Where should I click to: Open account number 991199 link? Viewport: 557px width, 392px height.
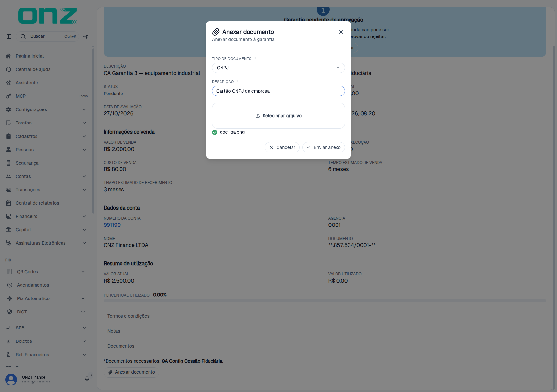click(112, 225)
